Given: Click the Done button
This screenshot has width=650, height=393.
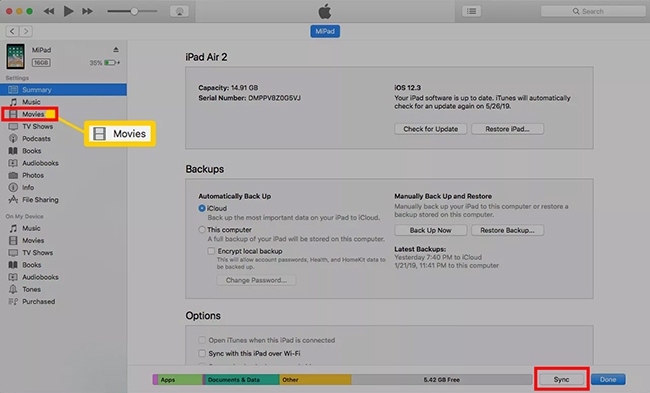Looking at the screenshot, I should pyautogui.click(x=608, y=379).
